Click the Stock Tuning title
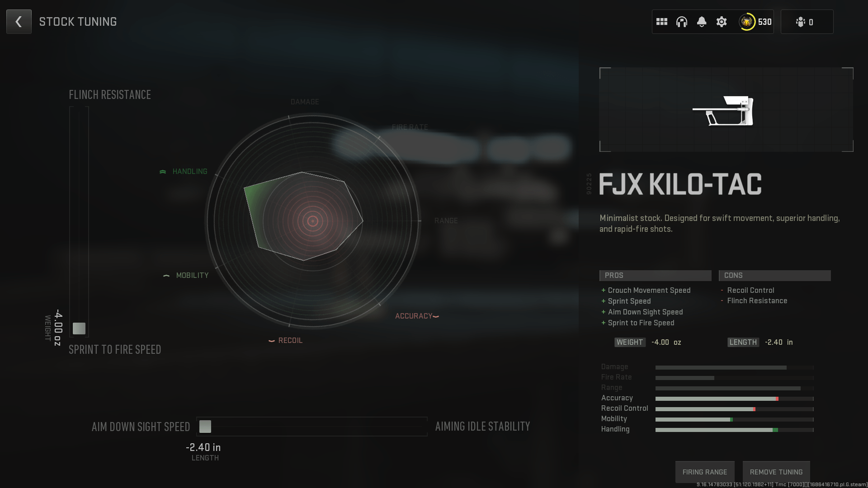Image resolution: width=868 pixels, height=488 pixels. (x=78, y=22)
